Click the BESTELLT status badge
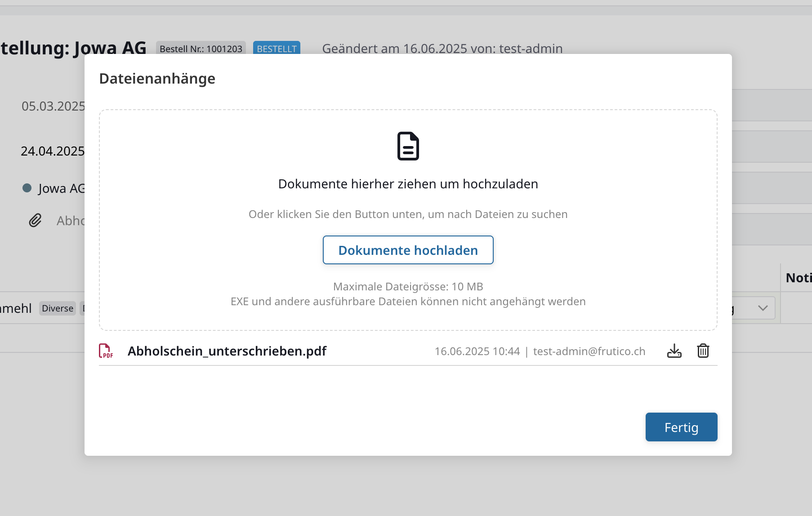812x516 pixels. click(x=277, y=48)
